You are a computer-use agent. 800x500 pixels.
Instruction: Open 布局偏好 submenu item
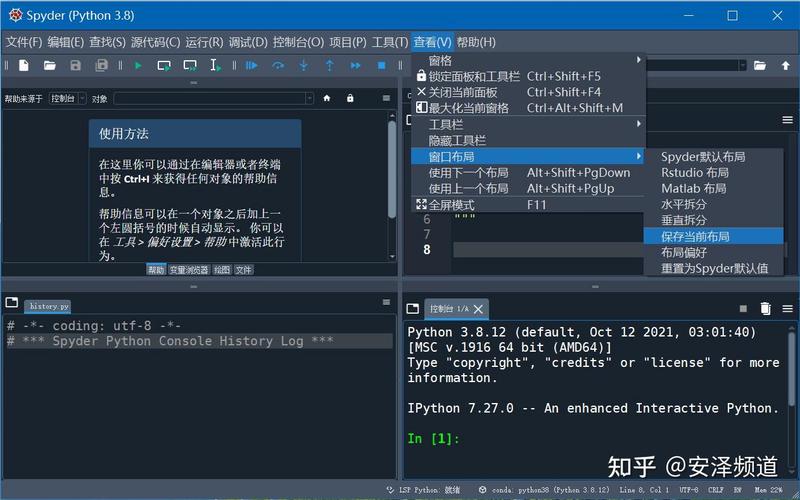coord(714,252)
